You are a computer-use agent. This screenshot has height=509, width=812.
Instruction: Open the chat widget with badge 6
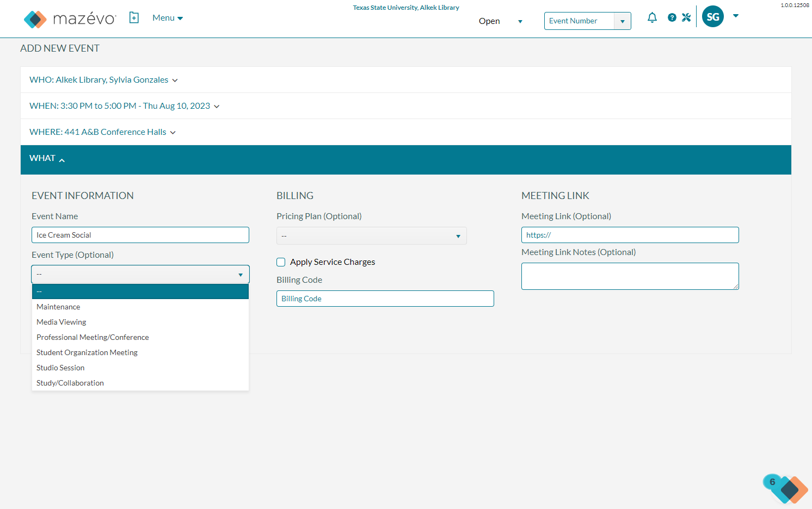point(786,488)
